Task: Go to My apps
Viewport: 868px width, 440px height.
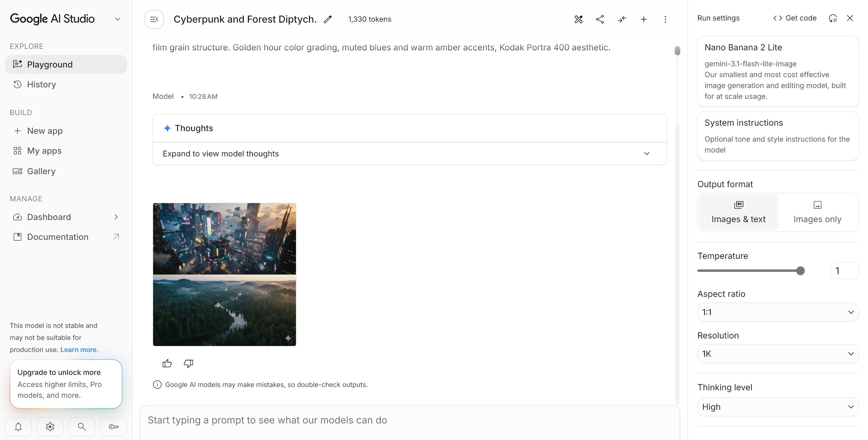Action: 66,151
